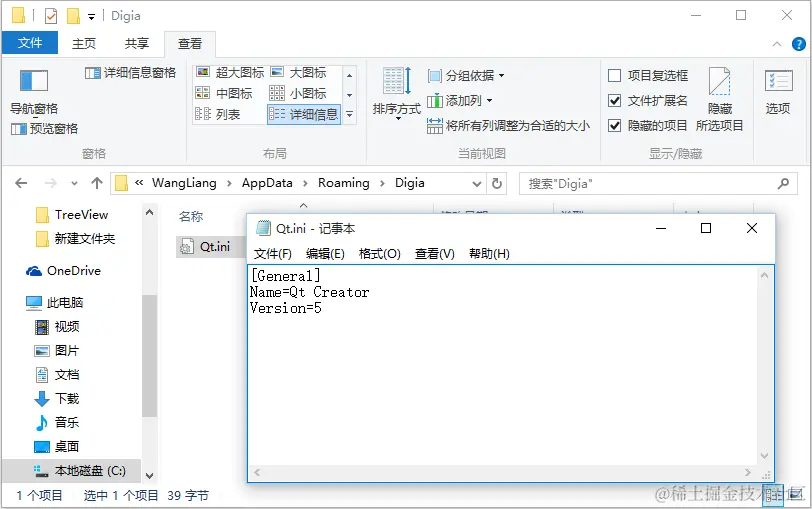Click AppData in address breadcrumb

click(267, 183)
